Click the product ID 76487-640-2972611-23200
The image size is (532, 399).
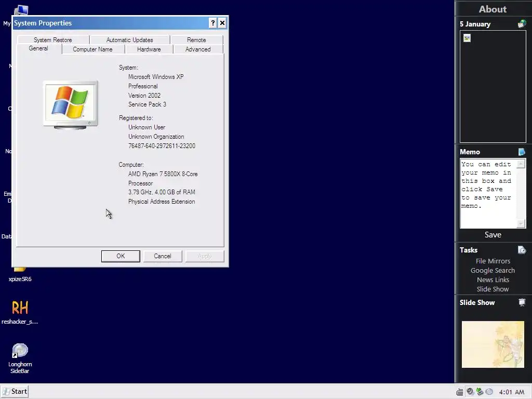point(162,146)
